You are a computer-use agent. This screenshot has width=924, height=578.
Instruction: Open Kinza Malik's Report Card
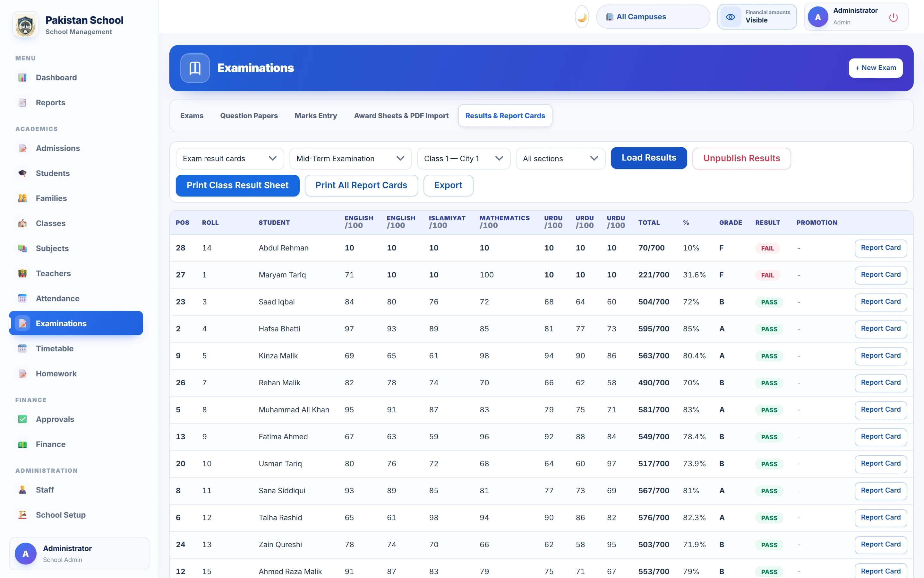click(880, 356)
